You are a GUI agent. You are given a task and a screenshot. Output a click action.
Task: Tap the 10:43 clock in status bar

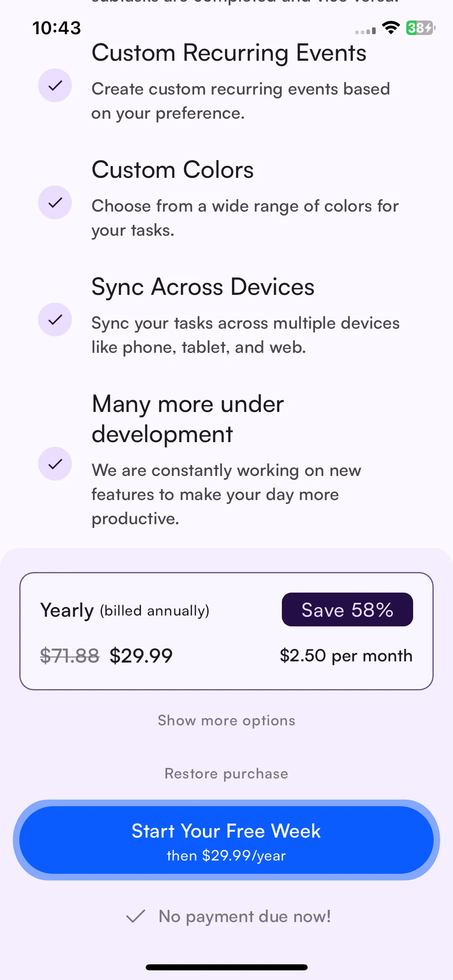[57, 28]
